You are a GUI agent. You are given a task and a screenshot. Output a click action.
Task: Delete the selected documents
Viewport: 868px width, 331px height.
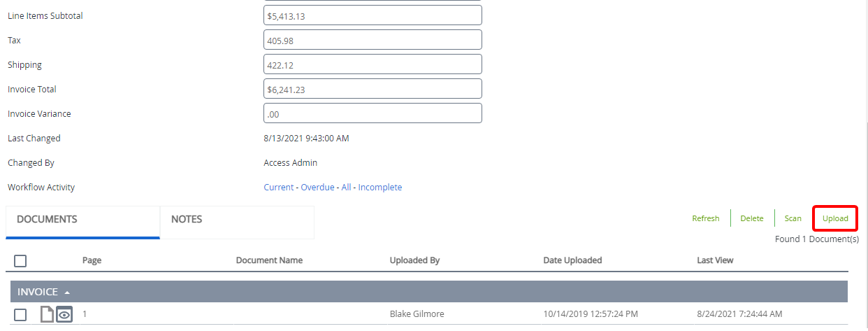point(751,218)
